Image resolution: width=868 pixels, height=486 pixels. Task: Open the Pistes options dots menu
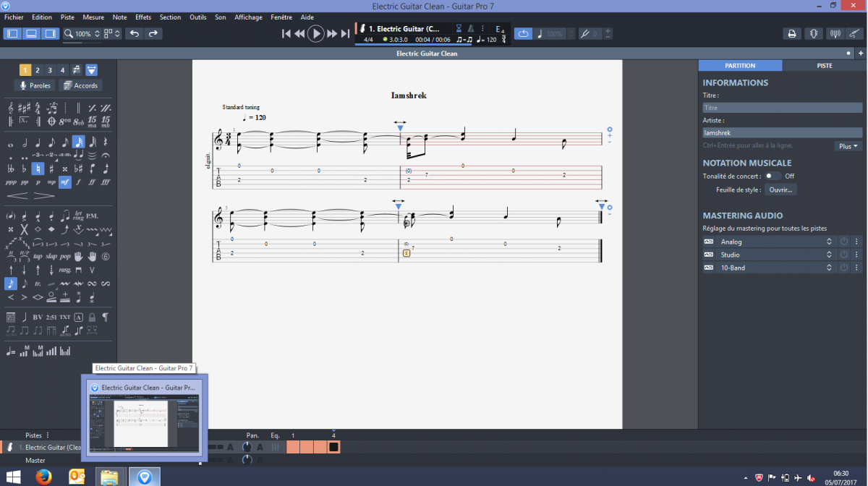48,435
